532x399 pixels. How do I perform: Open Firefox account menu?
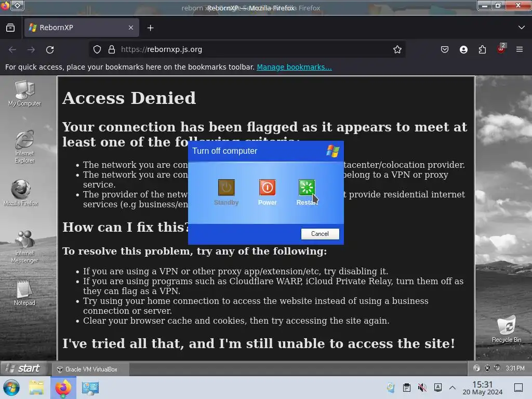click(x=463, y=49)
